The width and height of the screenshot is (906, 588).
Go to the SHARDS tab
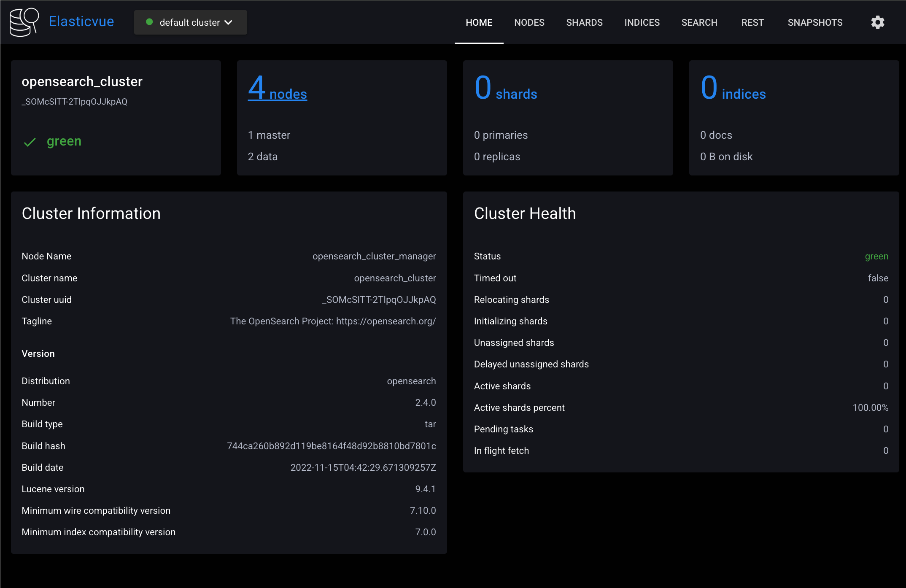tap(584, 22)
